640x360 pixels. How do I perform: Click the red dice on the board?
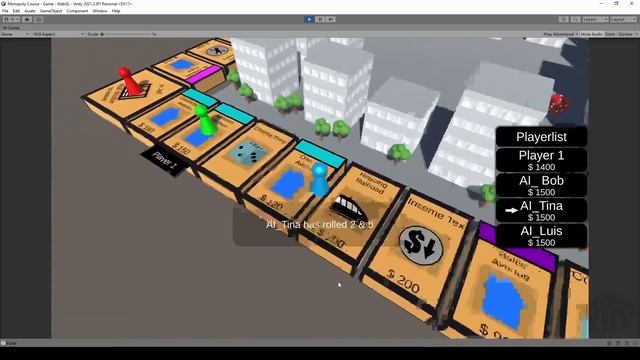559,102
